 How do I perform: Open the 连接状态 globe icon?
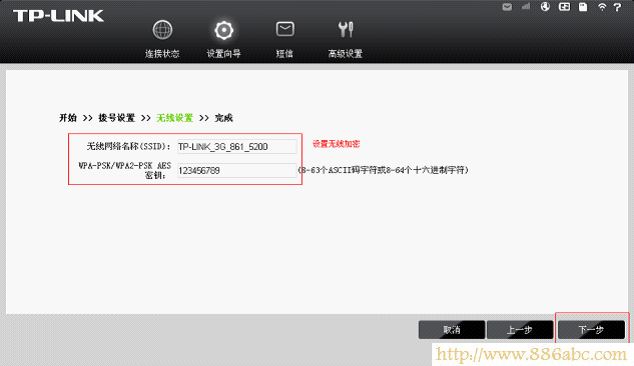pos(163,30)
